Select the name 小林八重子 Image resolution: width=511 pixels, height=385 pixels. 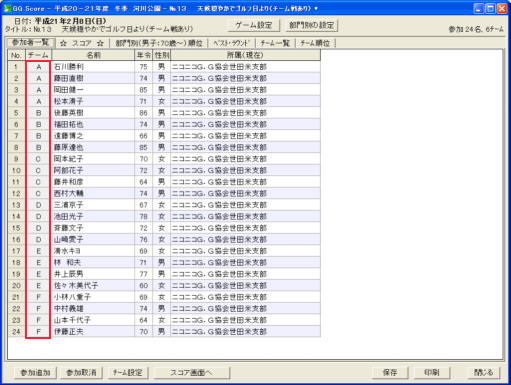point(72,297)
